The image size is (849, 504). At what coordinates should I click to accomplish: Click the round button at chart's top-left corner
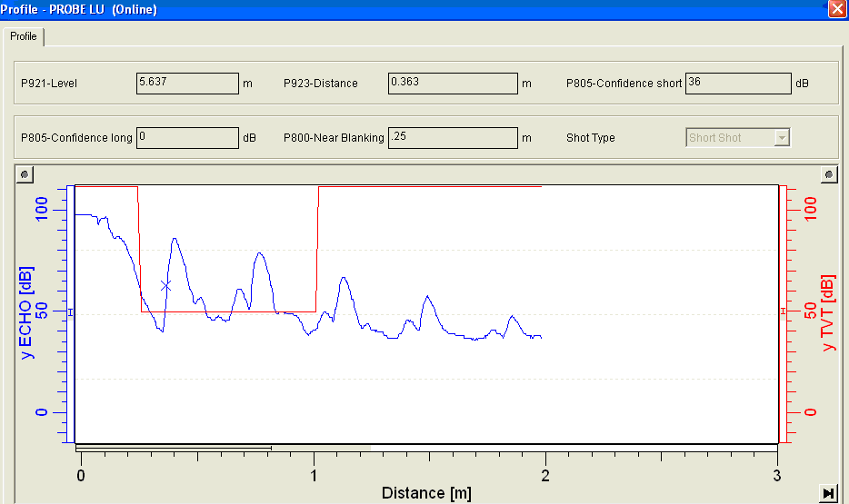[x=25, y=174]
